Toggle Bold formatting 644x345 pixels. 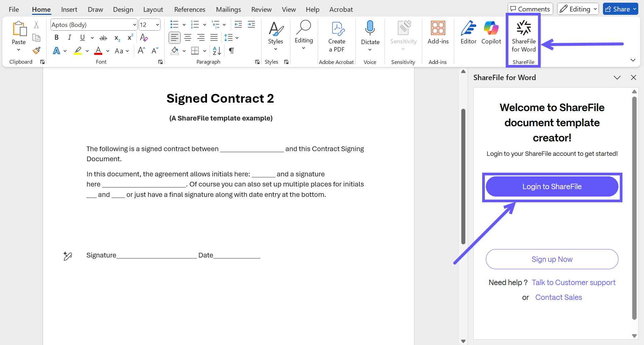tap(57, 38)
